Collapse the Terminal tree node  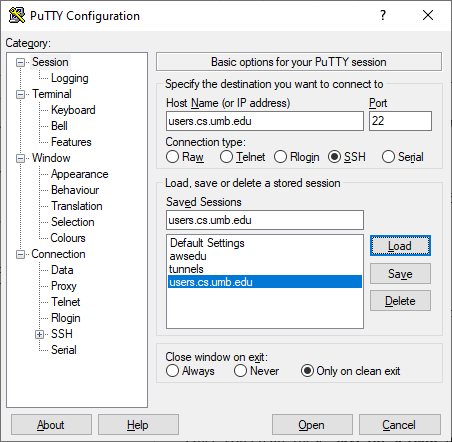click(x=21, y=94)
